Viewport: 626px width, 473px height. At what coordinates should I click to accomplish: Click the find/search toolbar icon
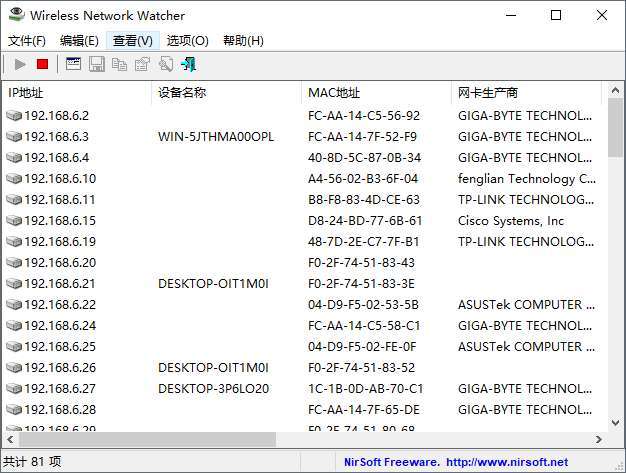coord(166,64)
